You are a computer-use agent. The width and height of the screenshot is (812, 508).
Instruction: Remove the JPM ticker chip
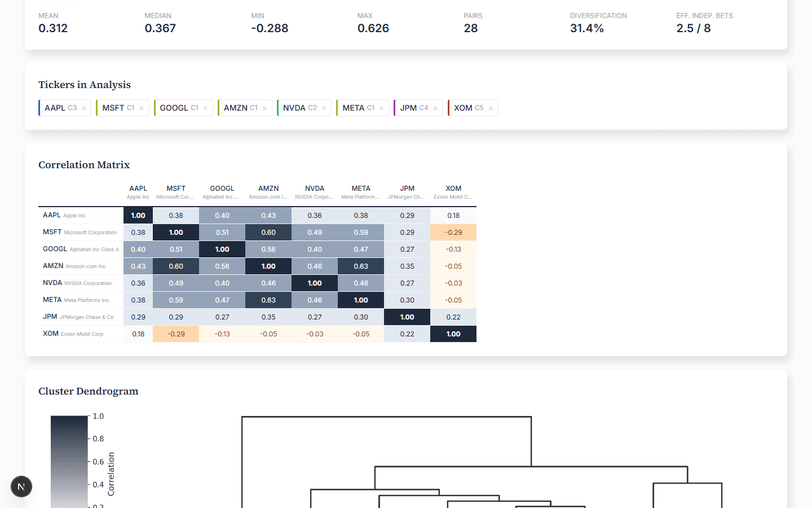click(435, 108)
